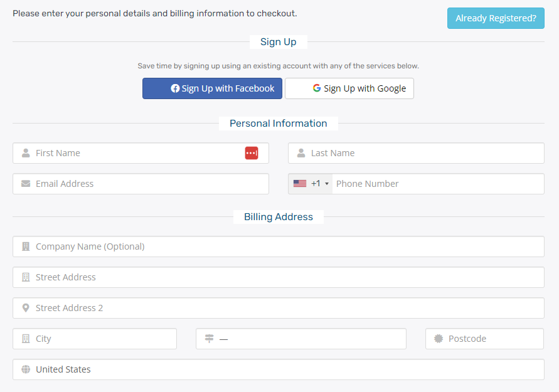Screen dimensions: 559x392
Task: Click the globe icon next to United States
Action: point(25,369)
